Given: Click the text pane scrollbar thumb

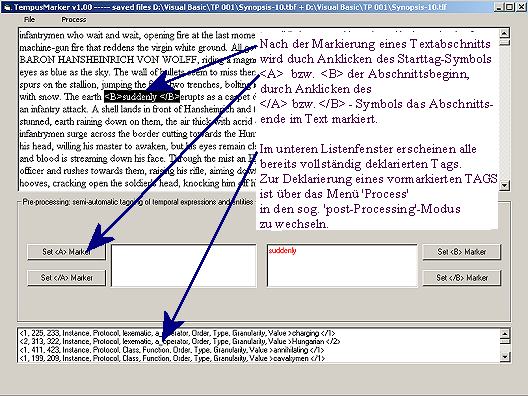Looking at the screenshot, I should tap(504, 42).
